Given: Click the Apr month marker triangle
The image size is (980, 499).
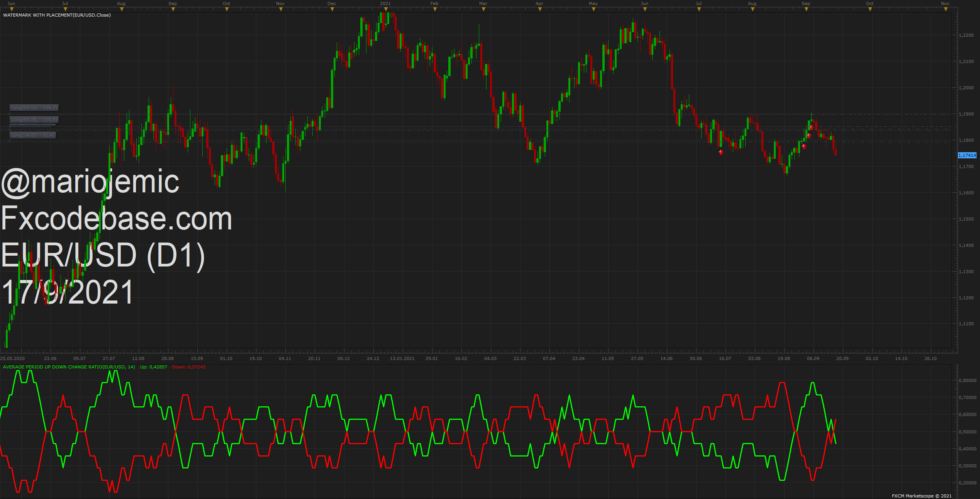Looking at the screenshot, I should (540, 9).
